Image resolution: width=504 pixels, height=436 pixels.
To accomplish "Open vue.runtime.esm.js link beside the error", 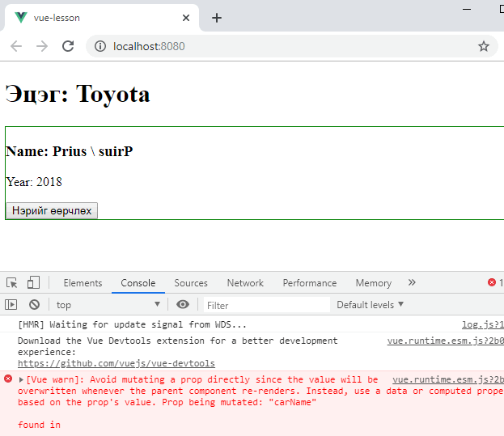I will tap(448, 379).
